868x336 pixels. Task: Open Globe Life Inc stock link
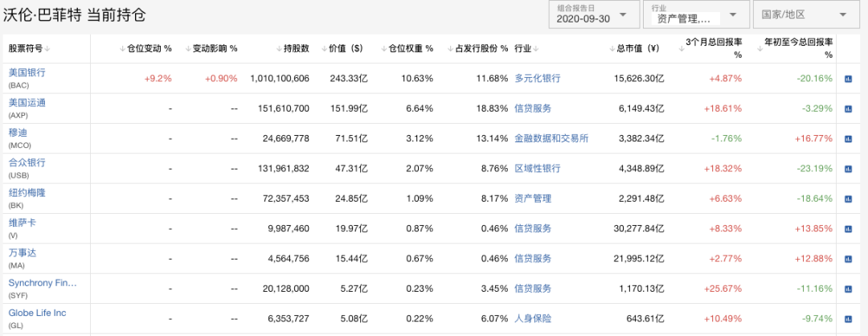click(37, 313)
